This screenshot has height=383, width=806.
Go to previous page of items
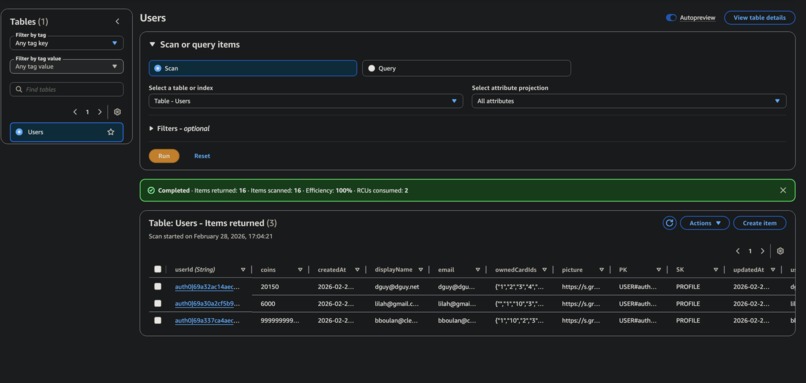(738, 251)
